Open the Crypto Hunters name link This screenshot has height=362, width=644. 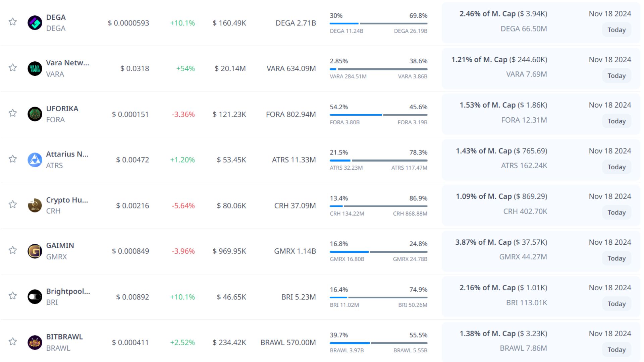click(67, 200)
